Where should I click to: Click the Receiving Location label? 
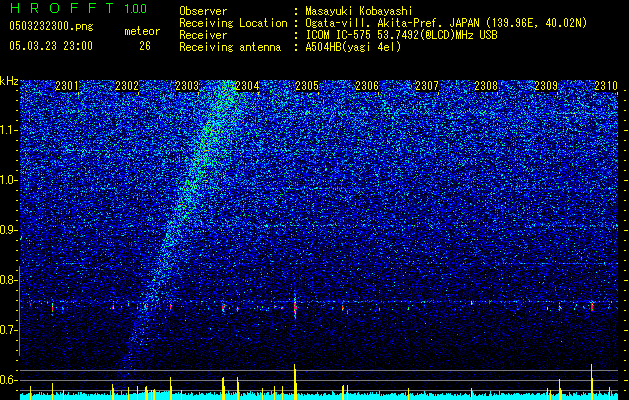point(233,23)
